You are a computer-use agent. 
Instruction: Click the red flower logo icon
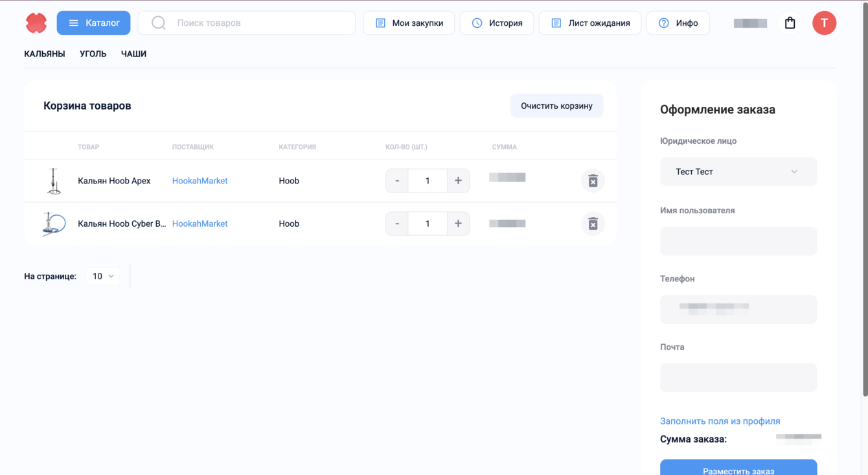[x=36, y=23]
